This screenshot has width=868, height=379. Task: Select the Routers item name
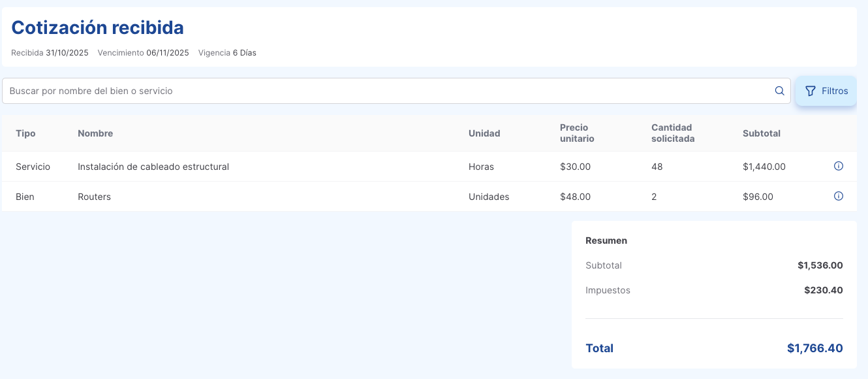click(94, 197)
